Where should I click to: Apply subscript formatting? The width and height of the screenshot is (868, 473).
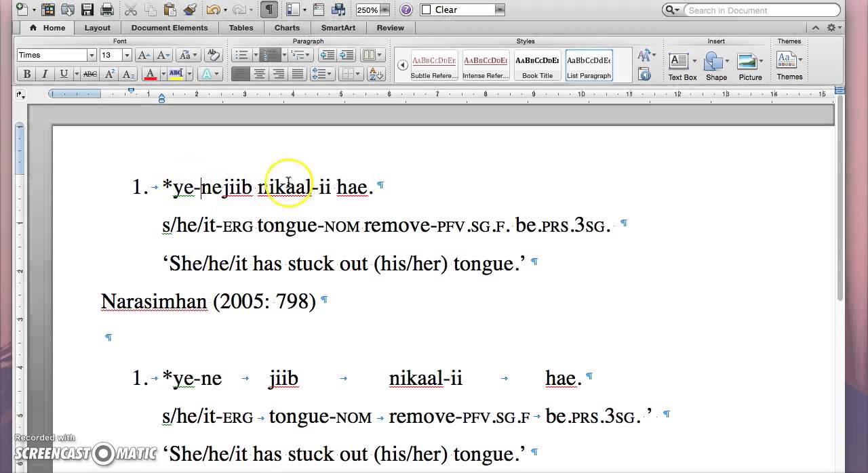point(127,74)
